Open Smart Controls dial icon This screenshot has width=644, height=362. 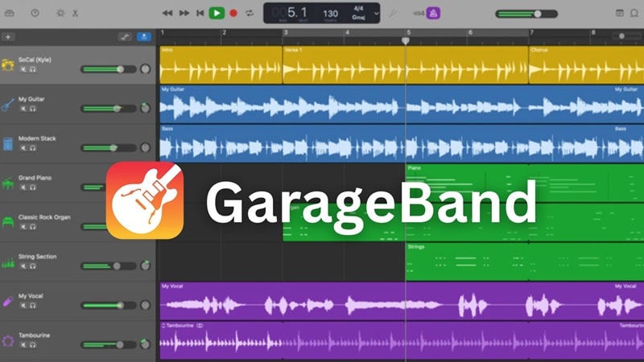pyautogui.click(x=60, y=13)
